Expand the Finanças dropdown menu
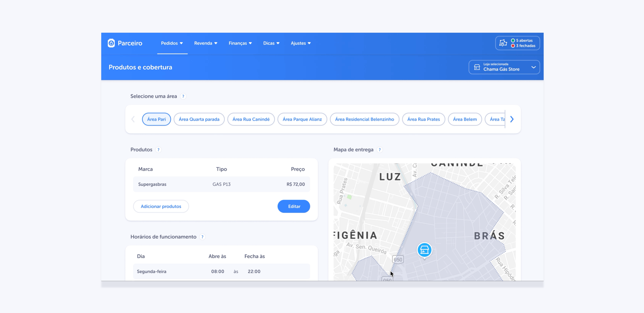Viewport: 644px width, 313px height. pos(240,43)
